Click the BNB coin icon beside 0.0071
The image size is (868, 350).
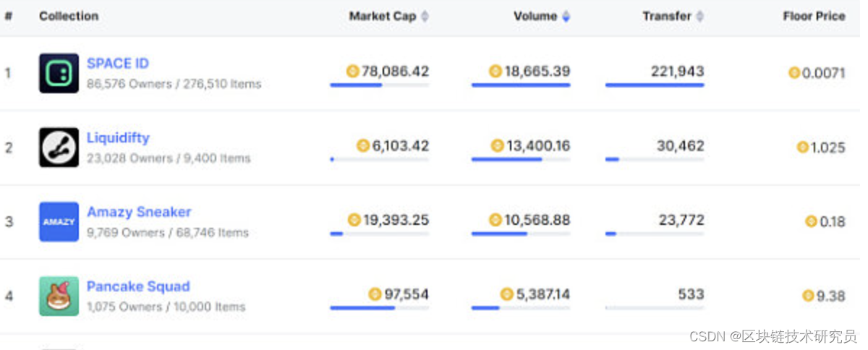tap(794, 72)
